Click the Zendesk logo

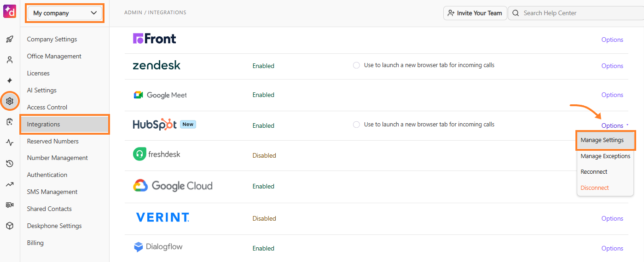(157, 65)
